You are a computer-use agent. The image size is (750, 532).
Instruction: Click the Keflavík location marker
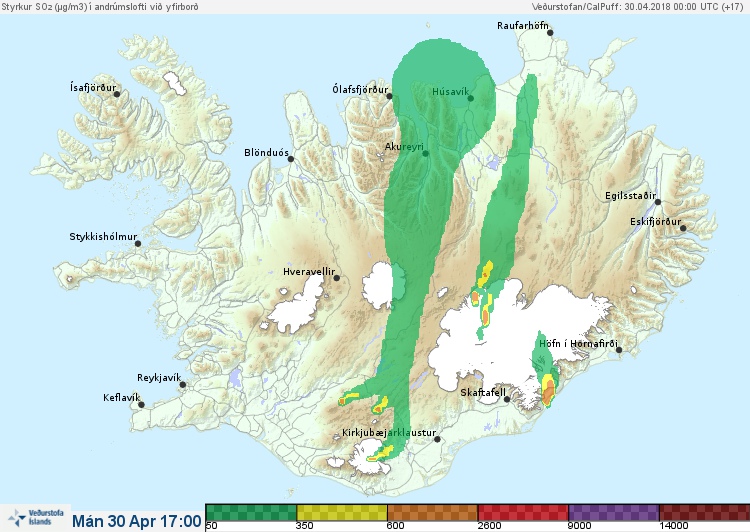141,405
